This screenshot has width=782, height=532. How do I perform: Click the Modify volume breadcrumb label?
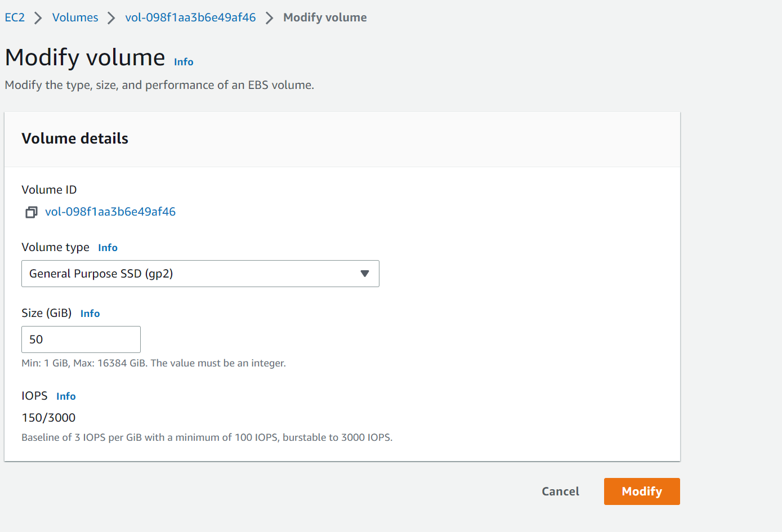[325, 17]
